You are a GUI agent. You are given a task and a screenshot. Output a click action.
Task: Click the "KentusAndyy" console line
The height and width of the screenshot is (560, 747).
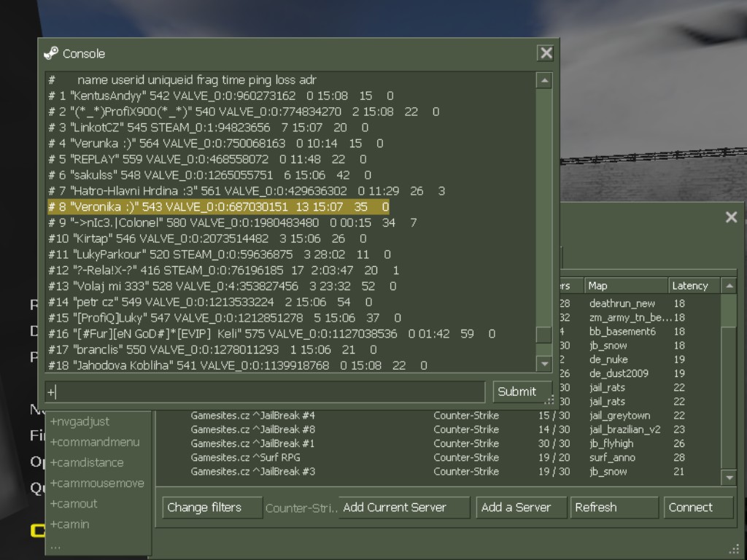221,96
